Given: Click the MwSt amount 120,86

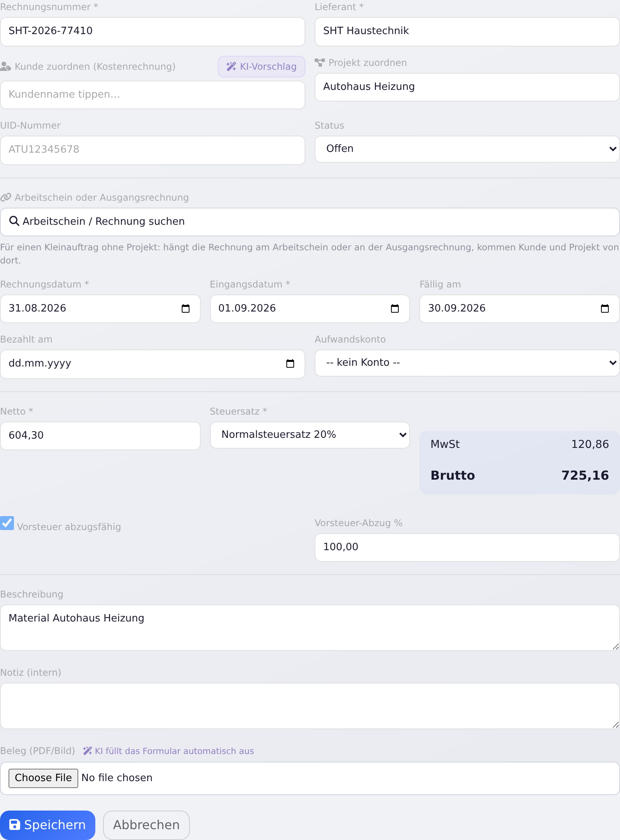Looking at the screenshot, I should [x=590, y=444].
